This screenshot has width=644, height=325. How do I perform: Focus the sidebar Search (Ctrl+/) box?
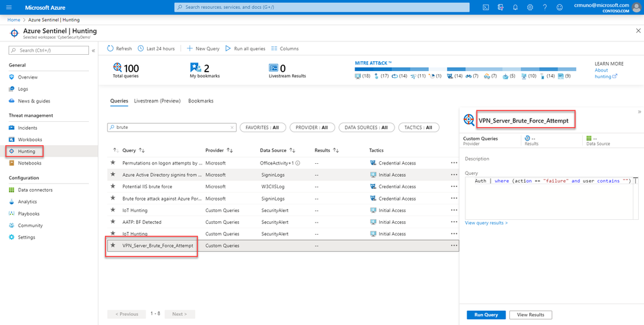48,50
